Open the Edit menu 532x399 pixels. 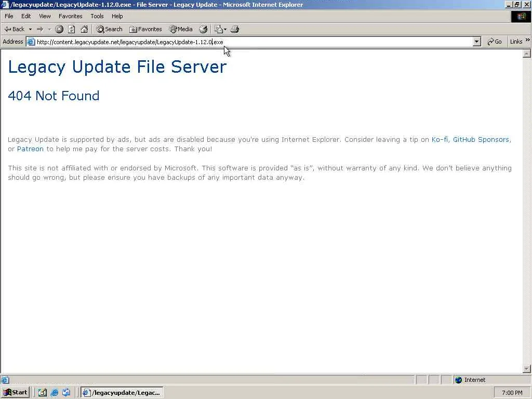point(26,16)
